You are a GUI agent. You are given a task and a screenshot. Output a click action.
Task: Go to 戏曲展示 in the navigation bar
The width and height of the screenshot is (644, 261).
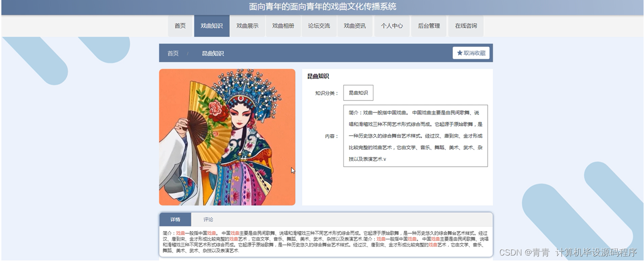tap(247, 26)
